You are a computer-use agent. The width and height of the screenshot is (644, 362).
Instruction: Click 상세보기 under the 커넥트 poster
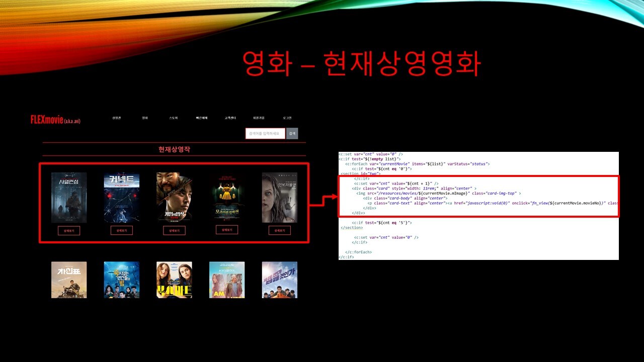pos(122,230)
